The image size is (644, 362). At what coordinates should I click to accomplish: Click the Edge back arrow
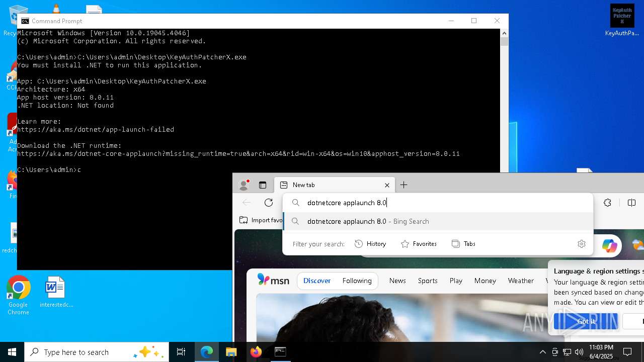tap(247, 203)
